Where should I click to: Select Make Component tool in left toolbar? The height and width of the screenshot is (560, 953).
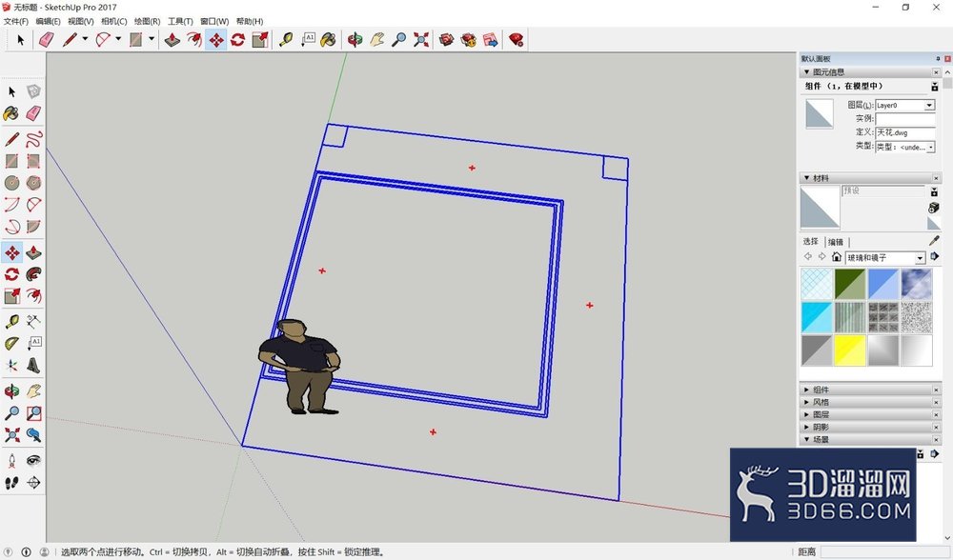click(x=34, y=91)
